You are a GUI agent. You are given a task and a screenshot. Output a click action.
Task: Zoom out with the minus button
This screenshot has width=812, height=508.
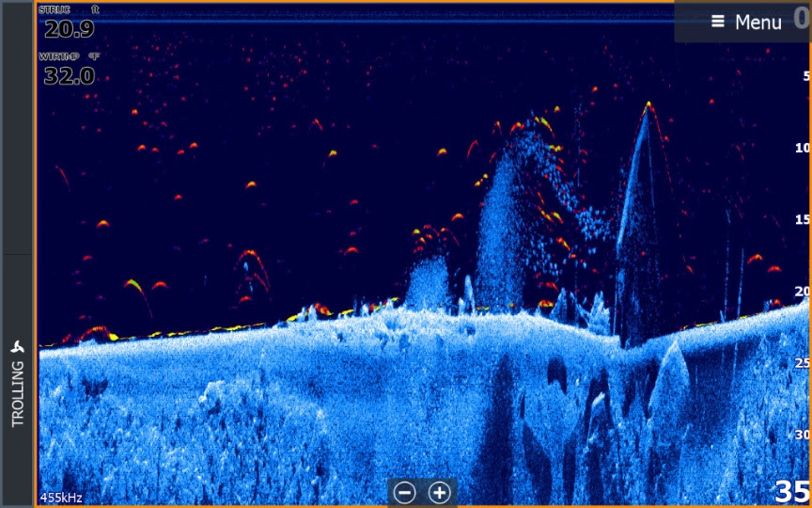pos(404,492)
